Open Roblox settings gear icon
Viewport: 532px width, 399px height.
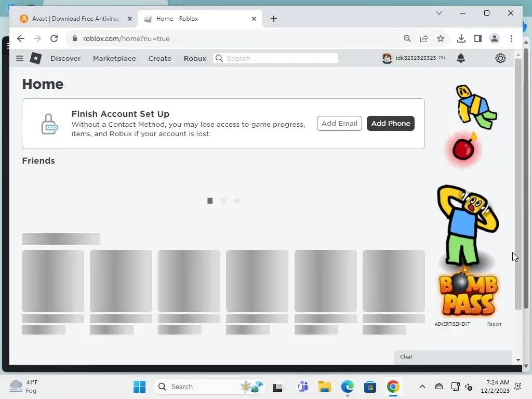(x=500, y=58)
